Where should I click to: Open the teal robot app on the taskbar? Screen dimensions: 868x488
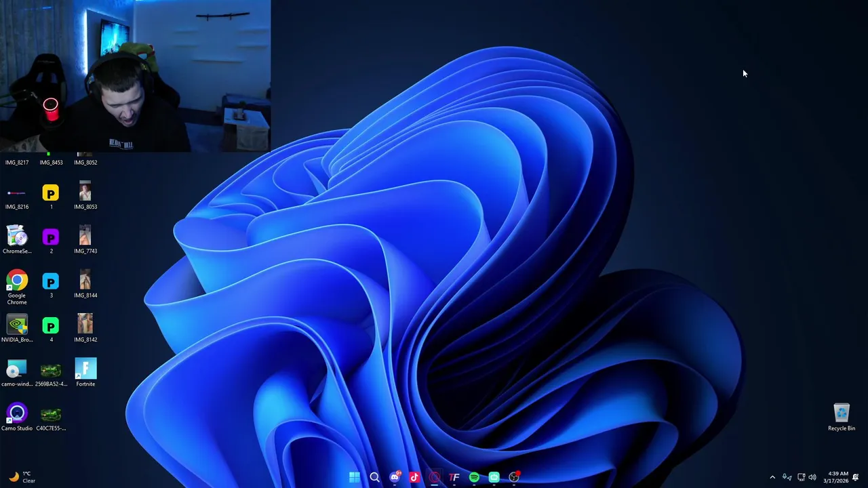494,477
